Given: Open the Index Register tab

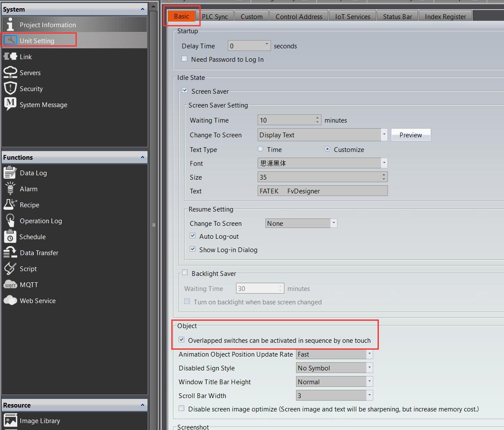Looking at the screenshot, I should coord(445,17).
